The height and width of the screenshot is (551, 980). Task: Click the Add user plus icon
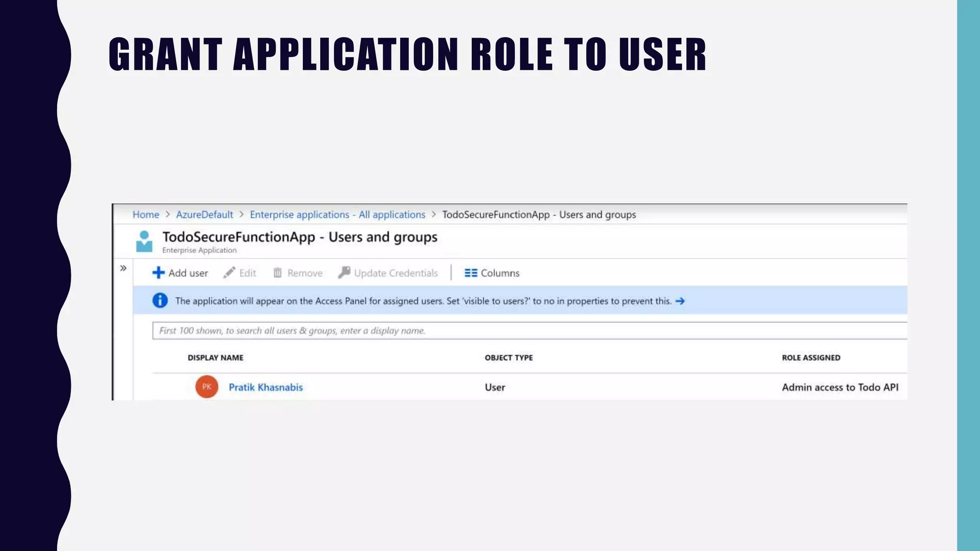(158, 273)
